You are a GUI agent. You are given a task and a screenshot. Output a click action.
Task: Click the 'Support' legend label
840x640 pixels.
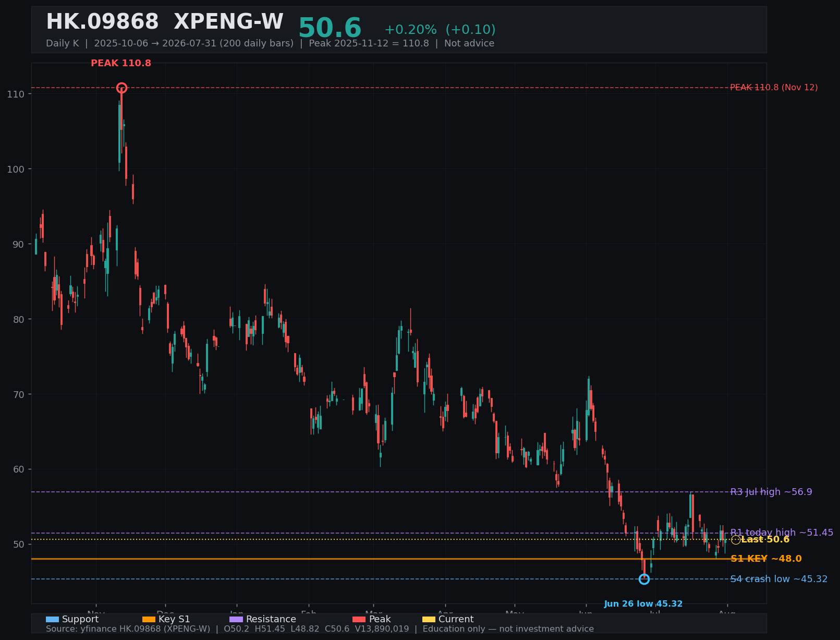(x=80, y=619)
